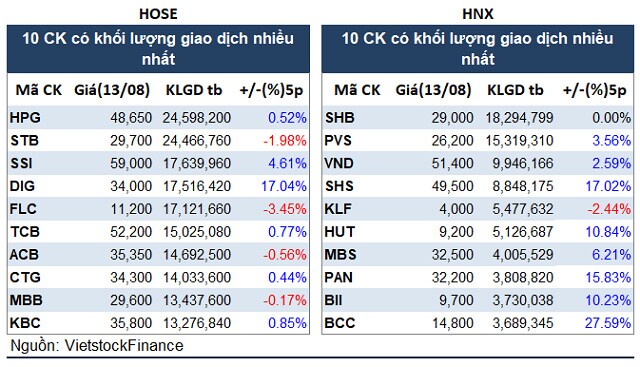The height and width of the screenshot is (367, 640).
Task: Select the STB stock row
Action: tap(158, 140)
